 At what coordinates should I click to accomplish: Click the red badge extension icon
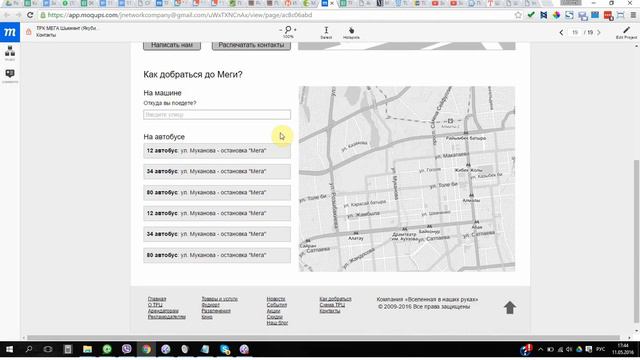(x=608, y=15)
